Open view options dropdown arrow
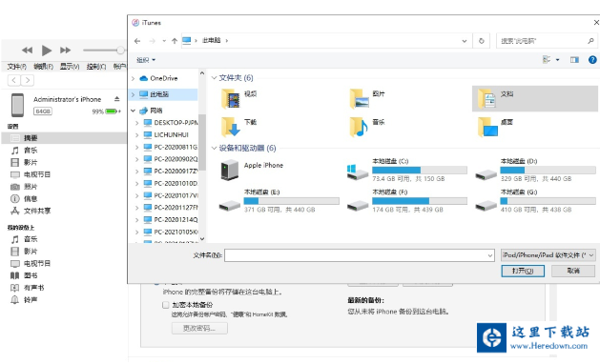Viewport: 600px width, 364px height. (x=557, y=60)
